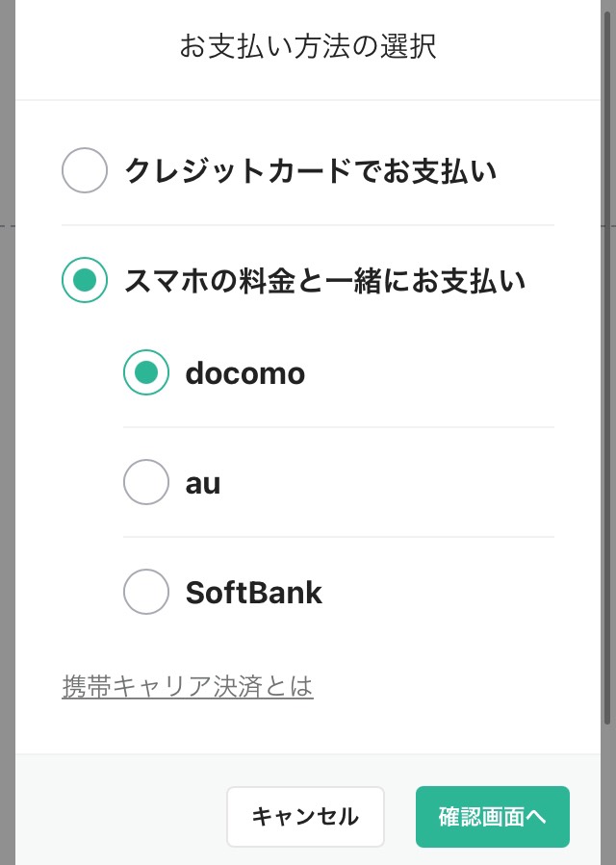616x865 pixels.
Task: Click the divider line below the au option
Action: (339, 537)
